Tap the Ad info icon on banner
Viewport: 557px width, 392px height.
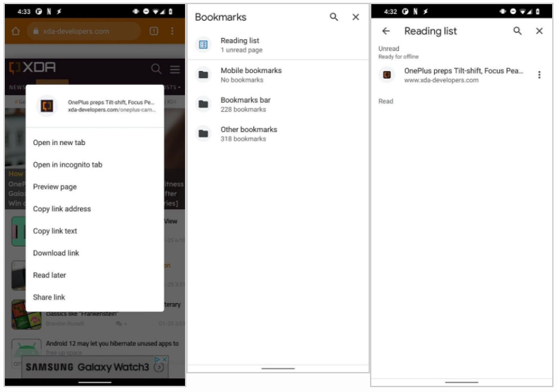(x=157, y=360)
